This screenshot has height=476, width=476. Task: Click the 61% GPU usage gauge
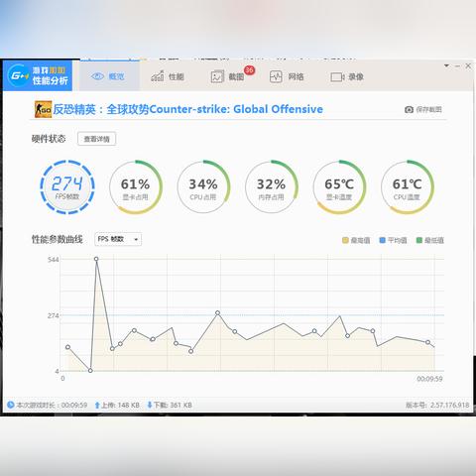coord(136,186)
